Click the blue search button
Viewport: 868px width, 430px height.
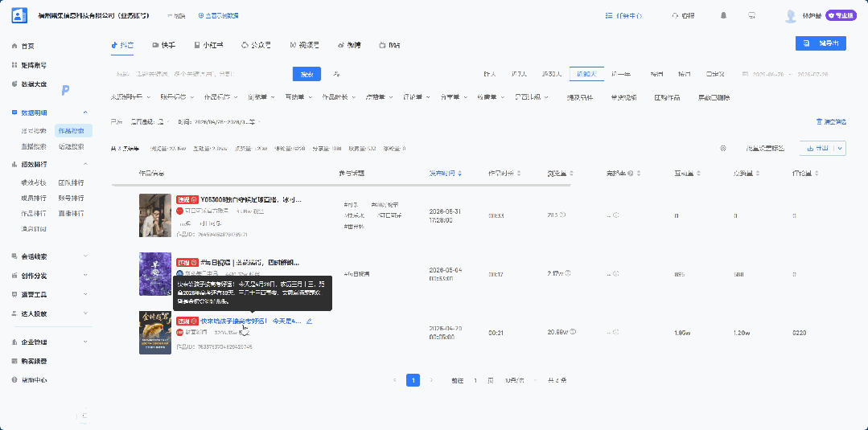[306, 74]
